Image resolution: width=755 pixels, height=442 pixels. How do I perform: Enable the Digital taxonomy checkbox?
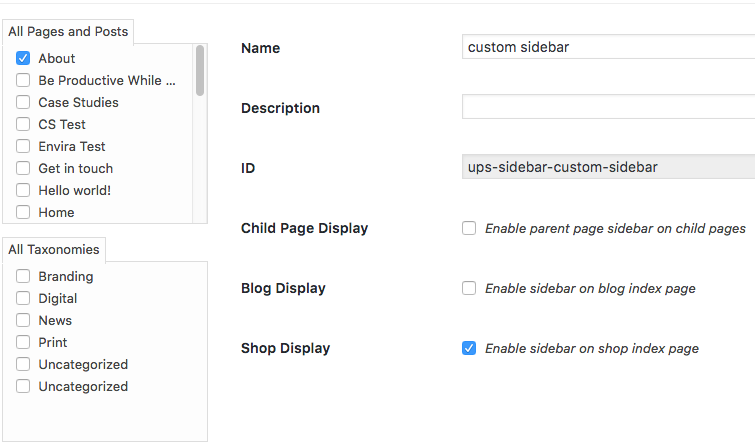[23, 299]
